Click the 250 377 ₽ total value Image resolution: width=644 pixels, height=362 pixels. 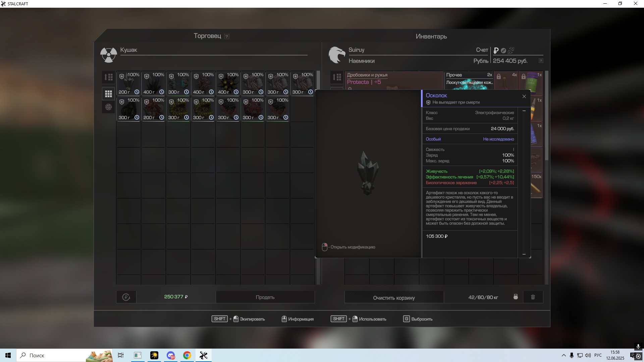176,297
